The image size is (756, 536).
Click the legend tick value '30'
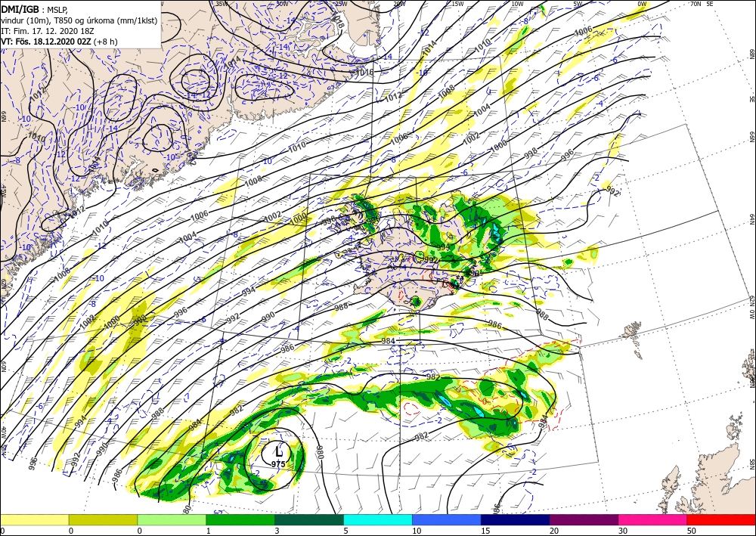tap(622, 531)
